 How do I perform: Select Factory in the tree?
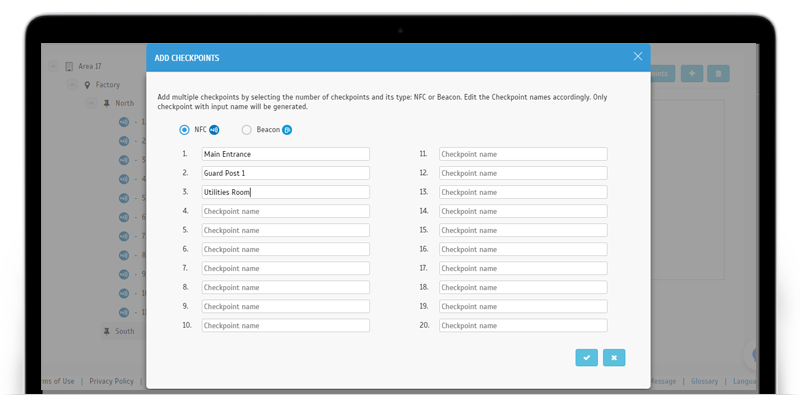tap(108, 85)
